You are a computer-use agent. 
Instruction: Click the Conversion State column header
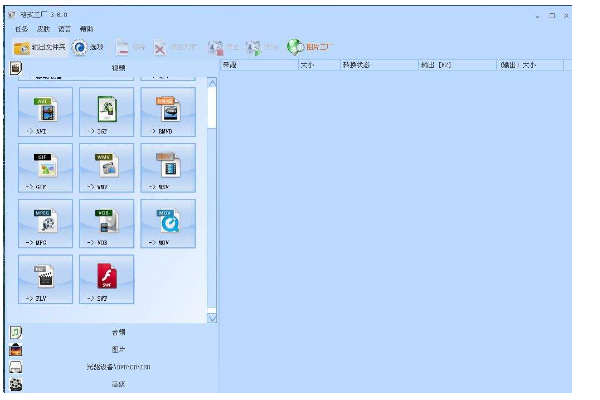pyautogui.click(x=356, y=65)
